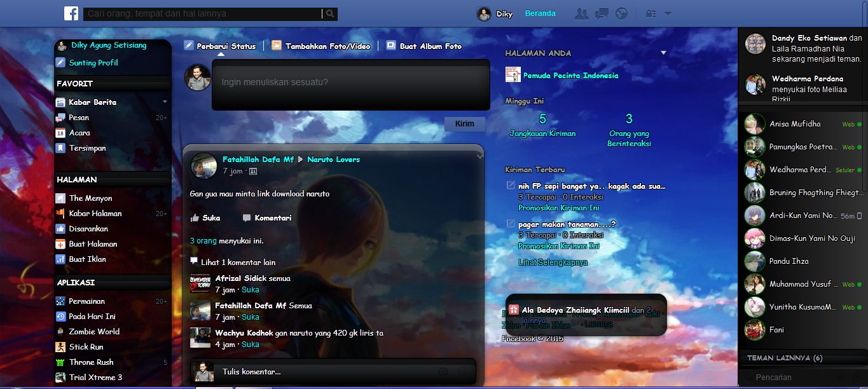Select Tambahkan Foto/Video tab
This screenshot has height=389, width=868.
[320, 46]
